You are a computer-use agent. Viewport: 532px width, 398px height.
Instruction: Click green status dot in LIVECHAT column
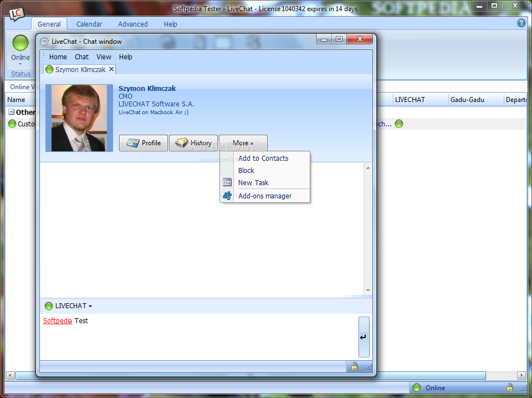tap(399, 124)
